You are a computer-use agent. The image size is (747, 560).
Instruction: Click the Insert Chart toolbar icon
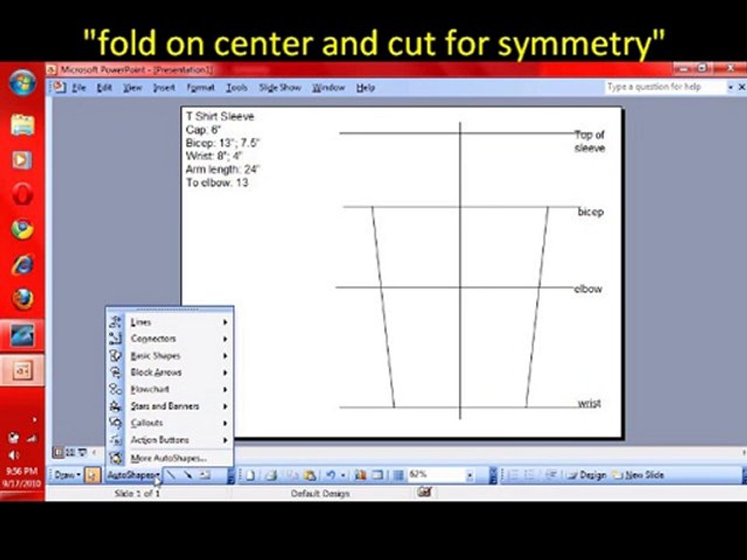(360, 474)
